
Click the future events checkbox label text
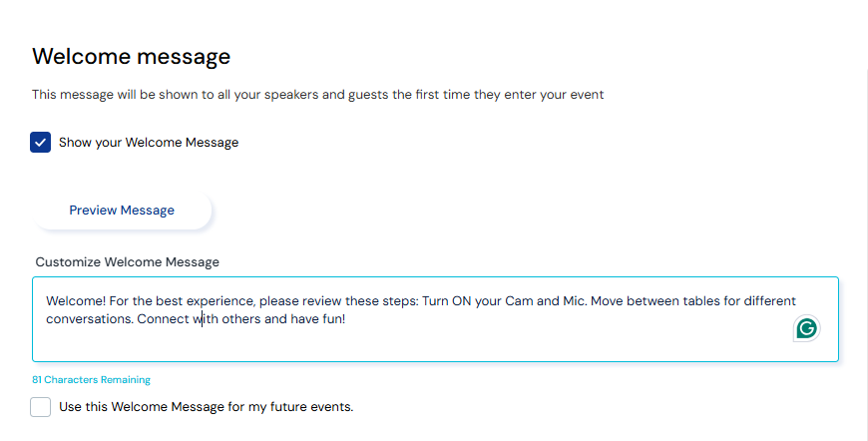click(206, 407)
